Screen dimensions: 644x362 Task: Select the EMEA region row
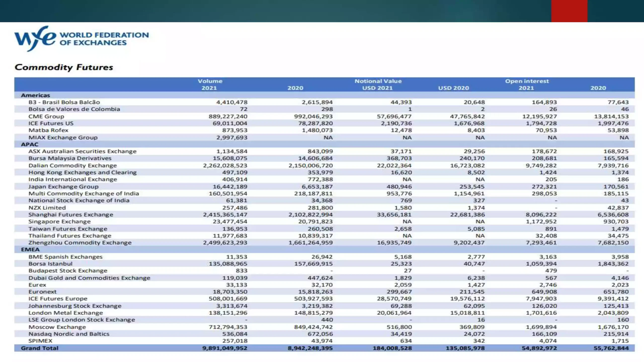coord(325,250)
